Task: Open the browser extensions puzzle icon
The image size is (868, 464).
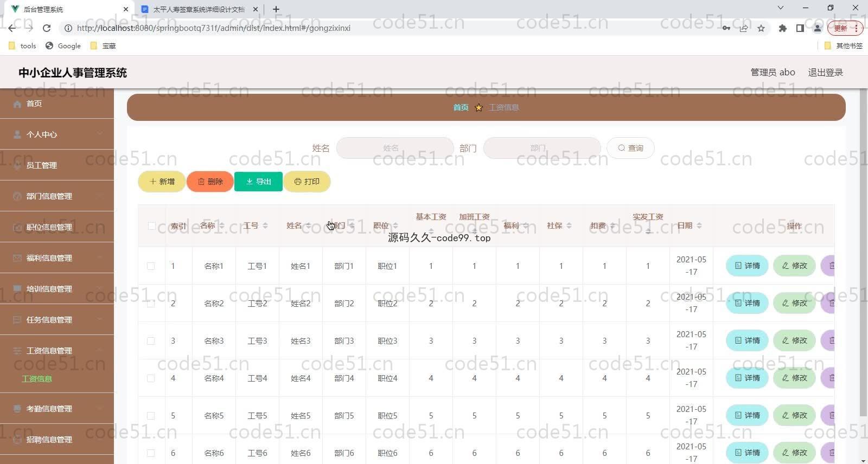Action: coord(782,28)
